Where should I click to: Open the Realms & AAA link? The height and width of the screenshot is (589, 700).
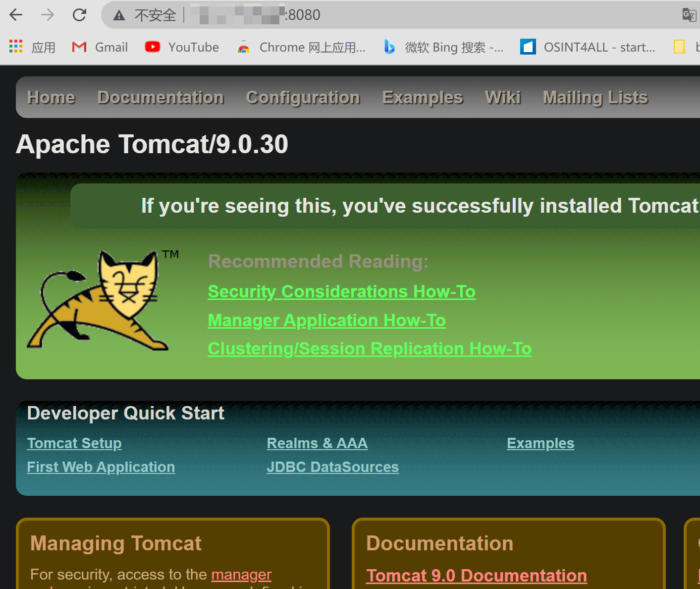[317, 443]
